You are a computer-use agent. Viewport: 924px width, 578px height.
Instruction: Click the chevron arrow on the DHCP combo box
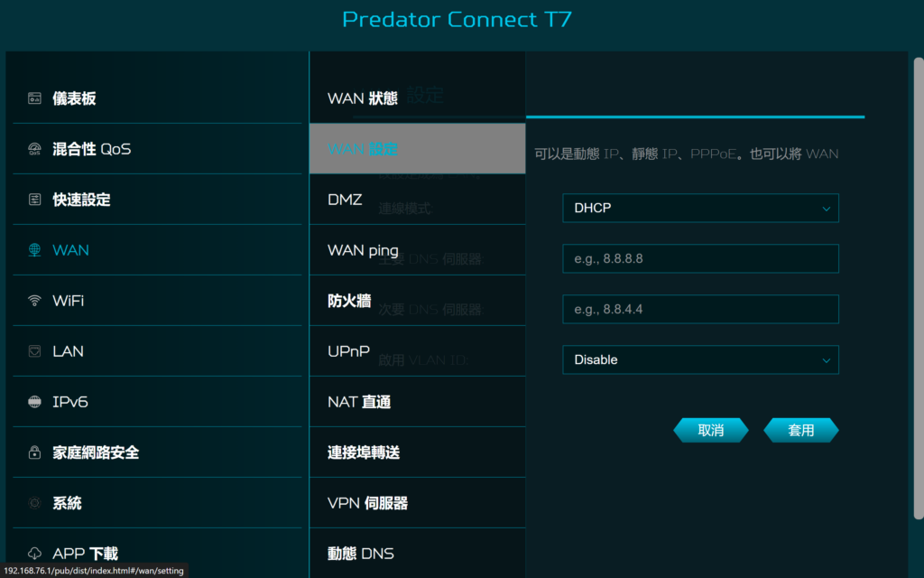[x=827, y=209]
